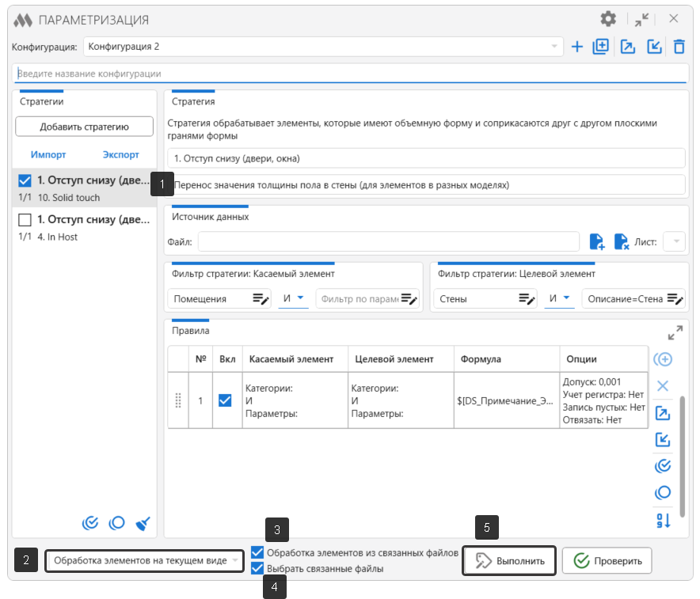Edit Помещения category filter icon
This screenshot has height=599, width=700.
(261, 299)
